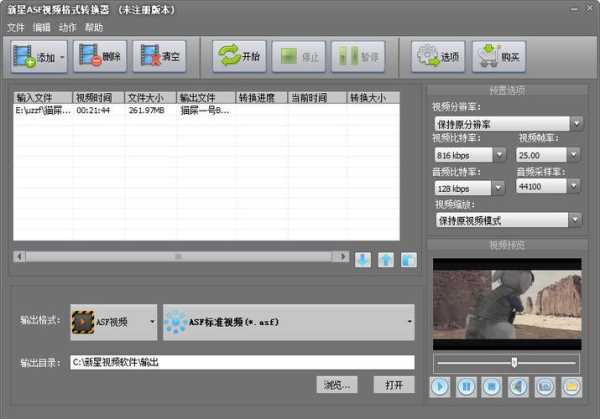This screenshot has height=419, width=600.
Task: Click the 转换大小 column header
Action: 373,98
